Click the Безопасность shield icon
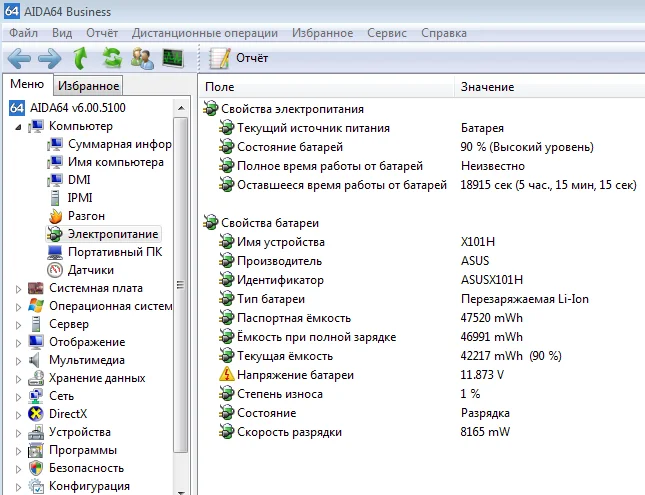This screenshot has height=495, width=645. pos(36,468)
